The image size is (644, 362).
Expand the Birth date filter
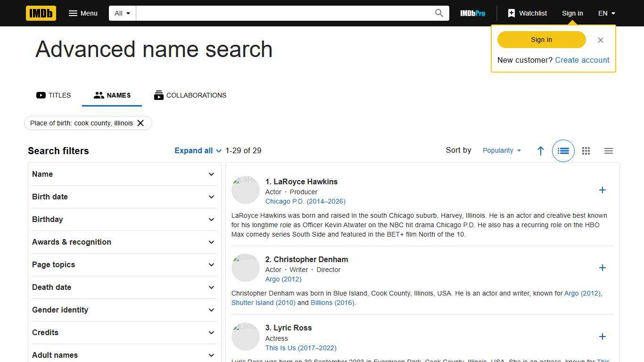tap(124, 197)
